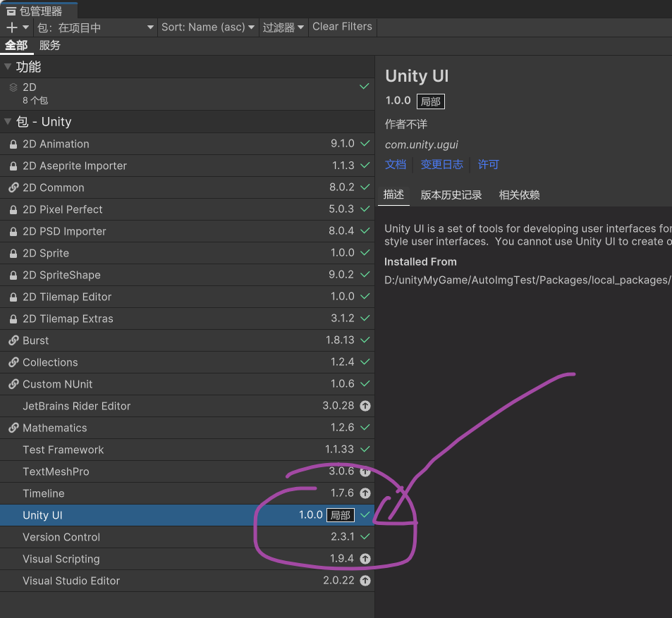
Task: Open the 包: 在项目中 scope dropdown
Action: [96, 28]
